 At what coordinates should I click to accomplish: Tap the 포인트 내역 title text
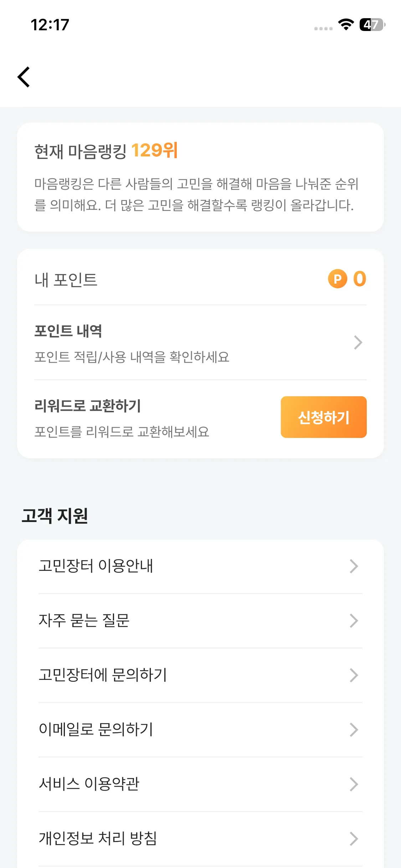68,331
